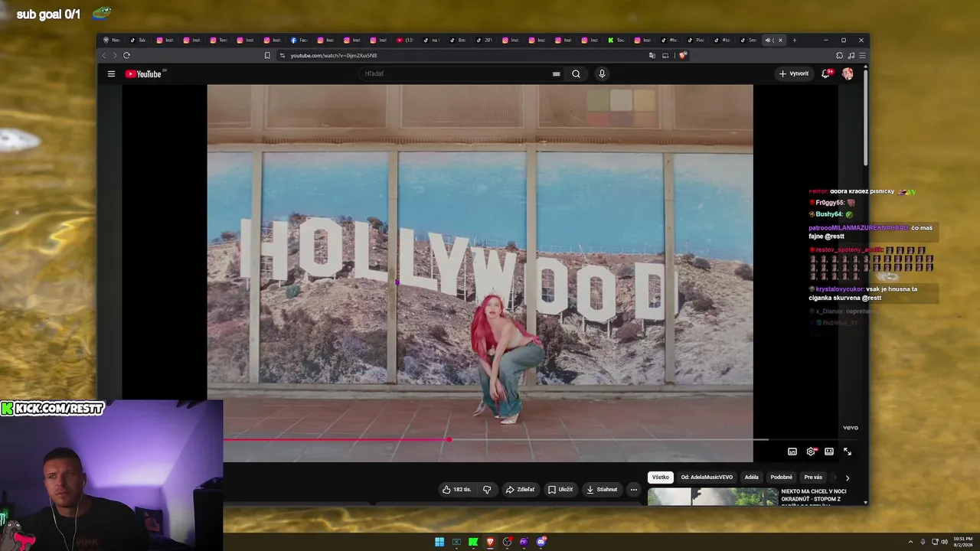Open the new browser tab
Screen dimensions: 980x551
pos(112,40)
